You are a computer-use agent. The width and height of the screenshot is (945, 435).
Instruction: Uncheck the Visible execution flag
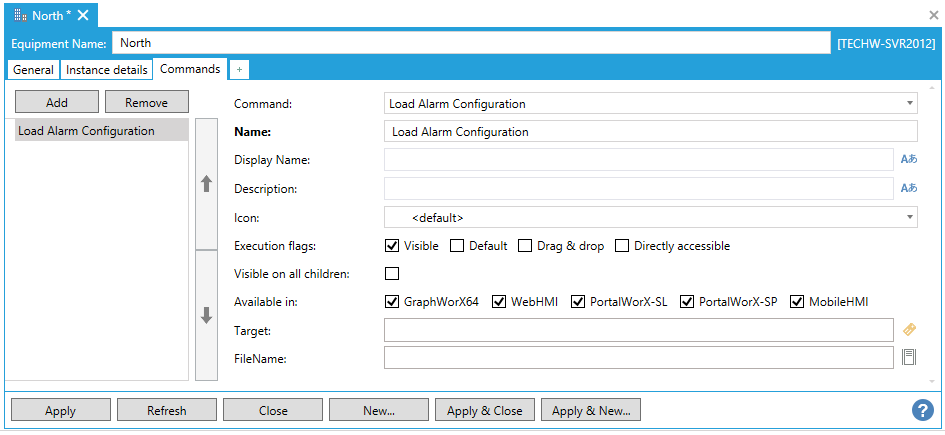pos(392,246)
